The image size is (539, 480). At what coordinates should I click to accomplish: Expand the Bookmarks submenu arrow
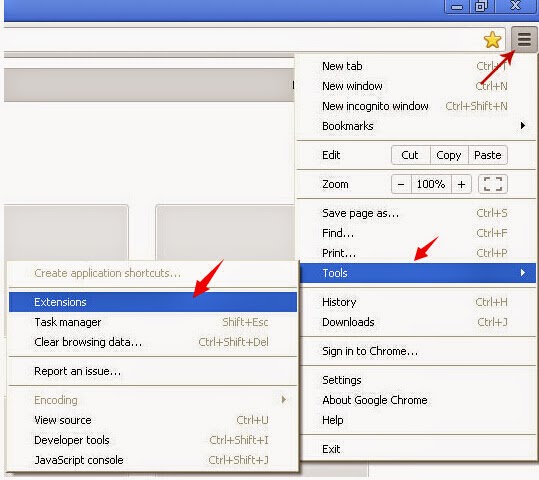pyautogui.click(x=523, y=126)
